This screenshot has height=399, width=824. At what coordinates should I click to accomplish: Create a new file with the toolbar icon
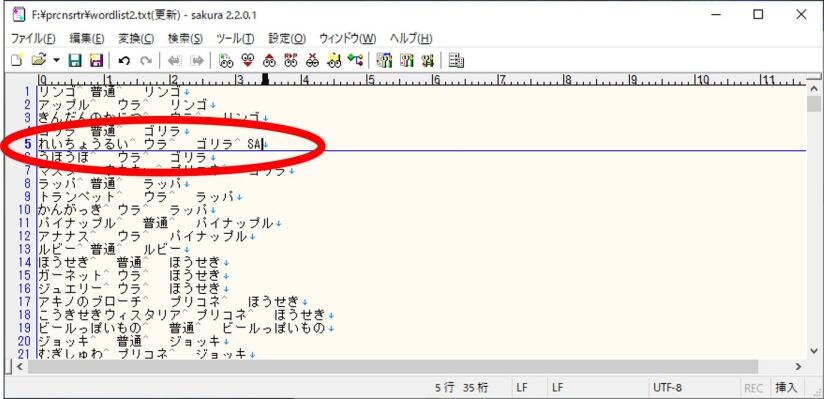tap(17, 60)
